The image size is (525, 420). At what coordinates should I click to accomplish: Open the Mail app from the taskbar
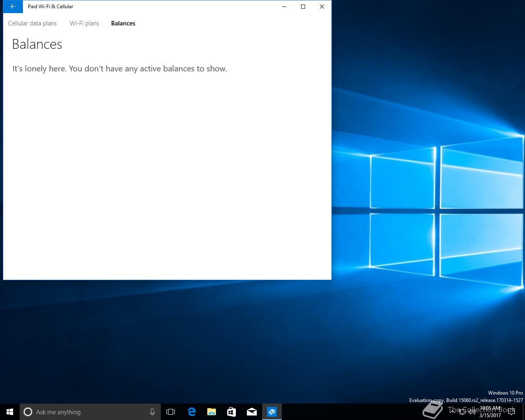pos(251,412)
